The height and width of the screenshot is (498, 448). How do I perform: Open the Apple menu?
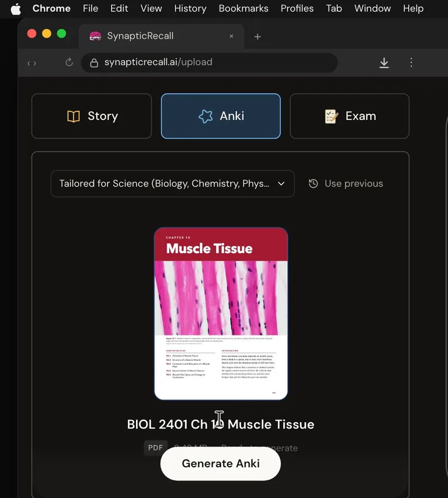click(x=16, y=8)
